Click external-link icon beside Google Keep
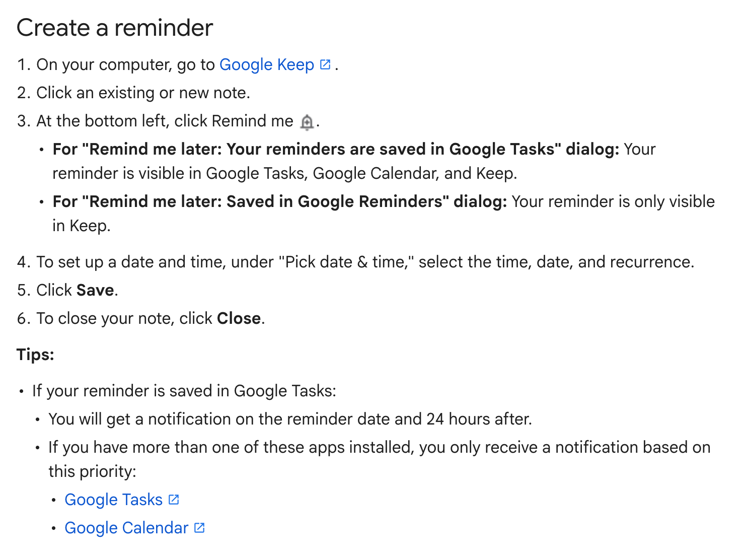Viewport: 745px width, 560px height. [x=326, y=64]
